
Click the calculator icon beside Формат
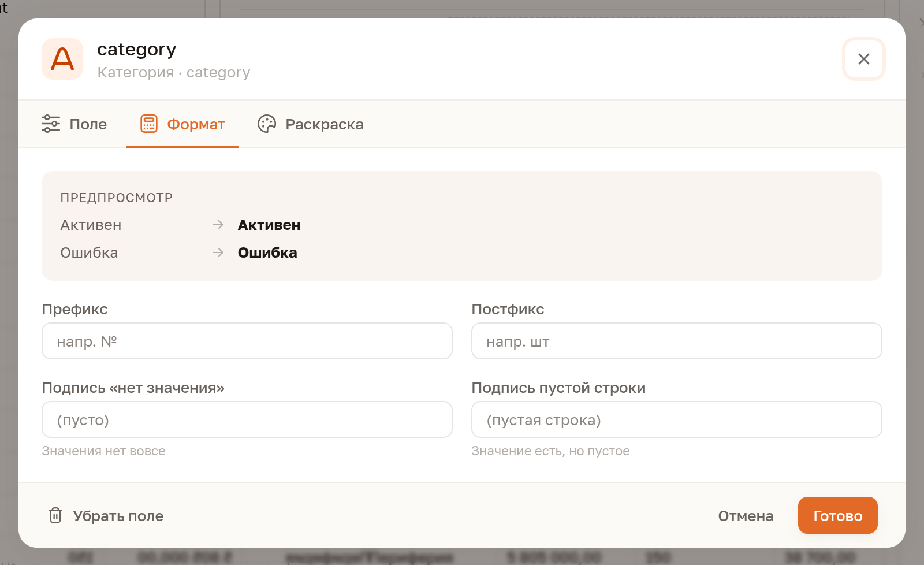[x=149, y=124]
